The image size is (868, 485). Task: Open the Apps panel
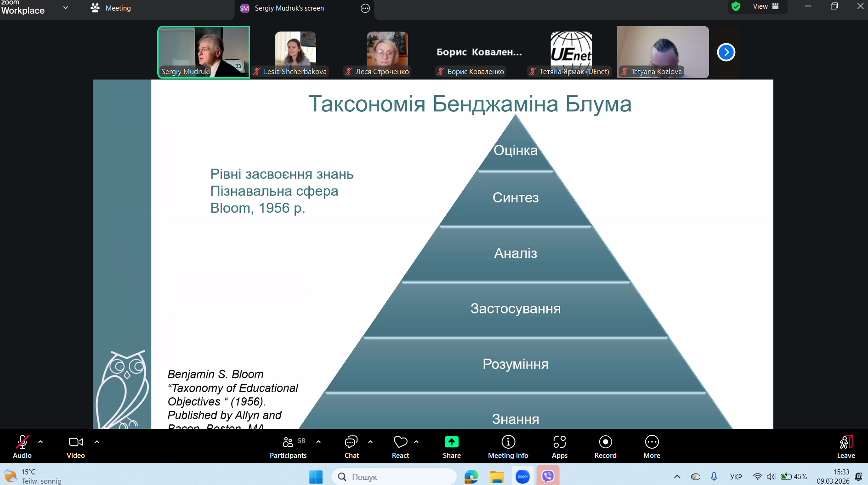[x=560, y=447]
